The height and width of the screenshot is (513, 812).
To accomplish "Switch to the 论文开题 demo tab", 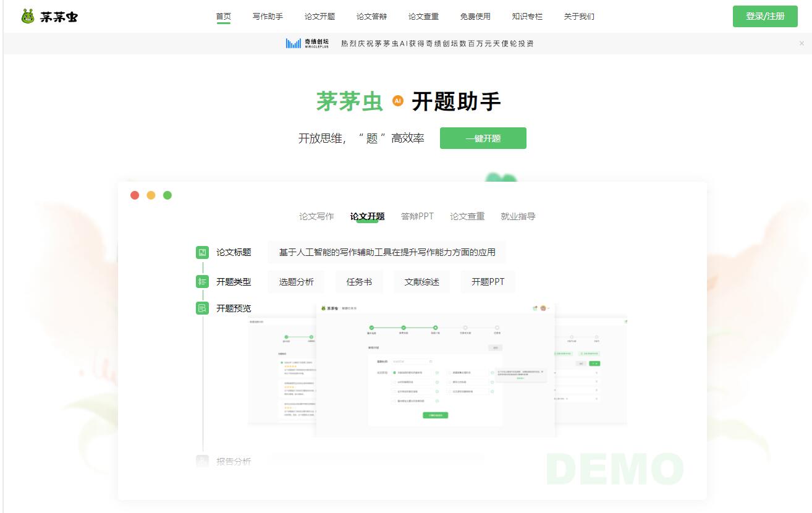I will pos(367,216).
